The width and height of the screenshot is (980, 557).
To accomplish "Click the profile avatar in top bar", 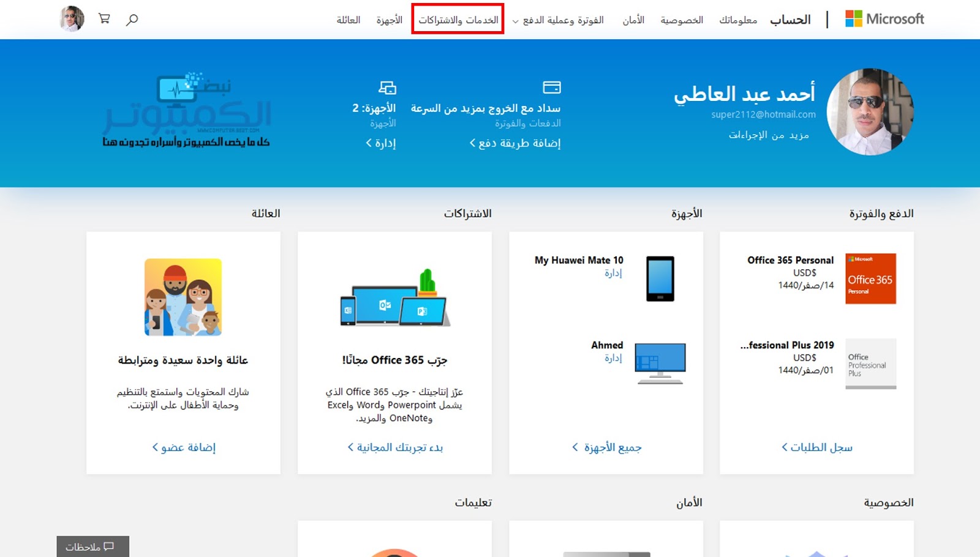I will pyautogui.click(x=71, y=18).
